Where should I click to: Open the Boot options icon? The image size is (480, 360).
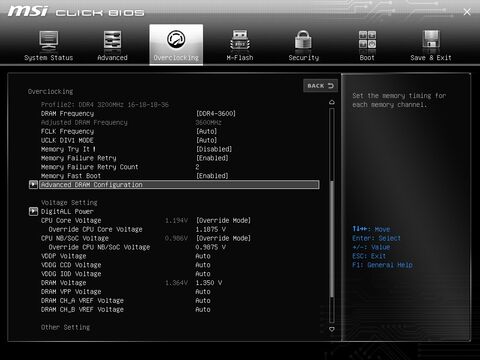(367, 40)
